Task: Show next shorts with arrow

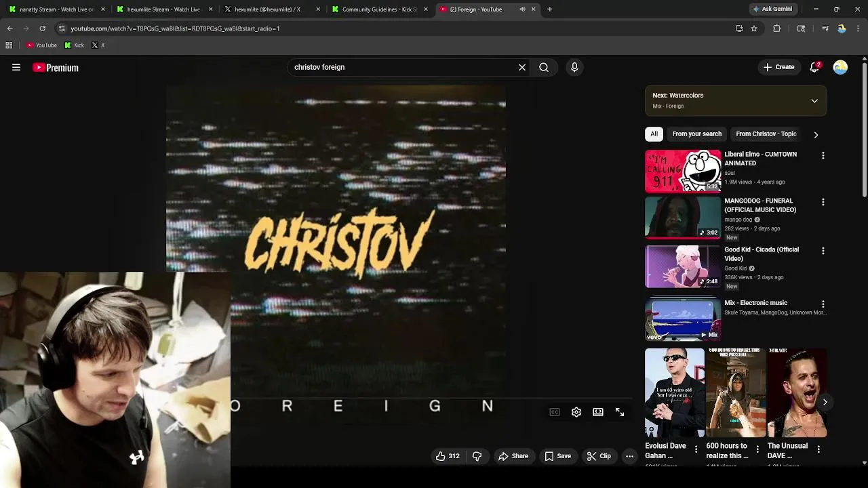Action: 825,402
